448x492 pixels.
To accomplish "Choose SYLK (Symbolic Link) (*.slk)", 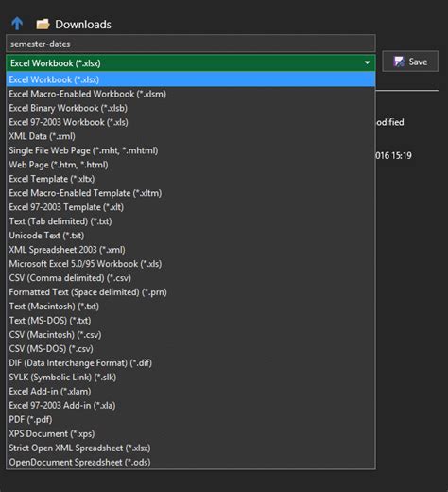I will (191, 378).
